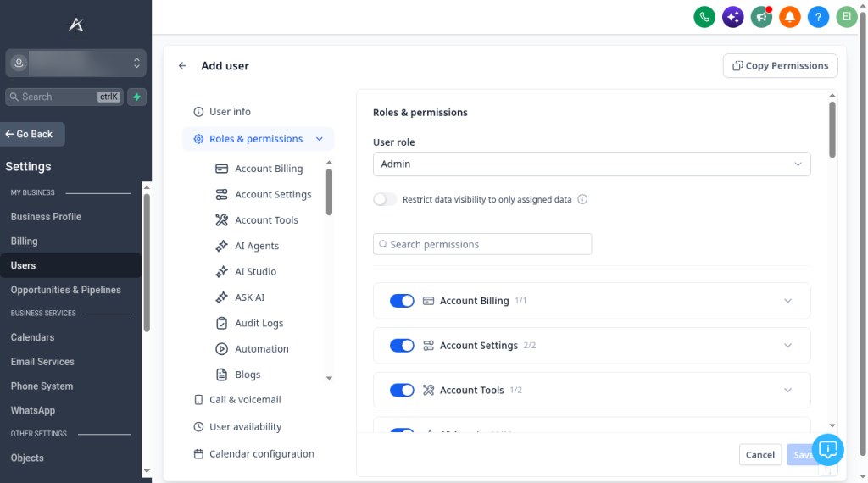This screenshot has width=868, height=483.
Task: Click the Blogs document icon
Action: [221, 375]
